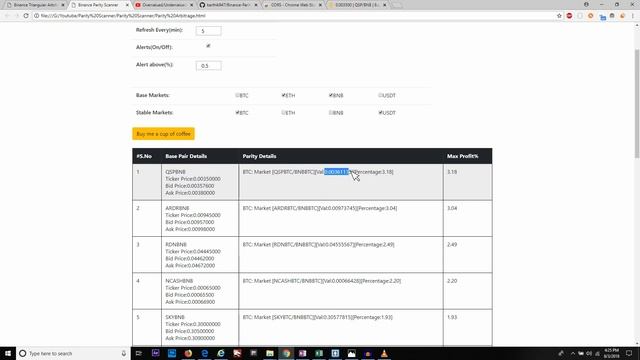Screen dimensions: 640x360
Task: Click the microphone icon in the search box
Action: point(123,353)
